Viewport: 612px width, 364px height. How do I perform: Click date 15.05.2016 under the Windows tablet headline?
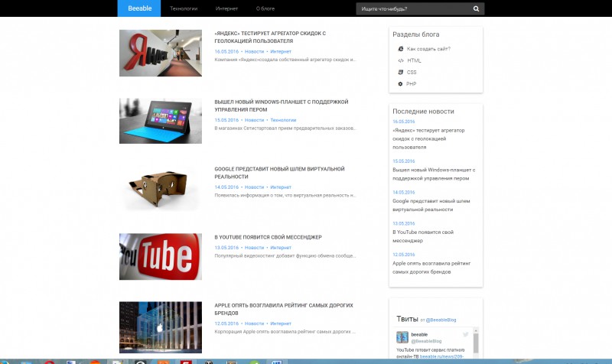(226, 120)
